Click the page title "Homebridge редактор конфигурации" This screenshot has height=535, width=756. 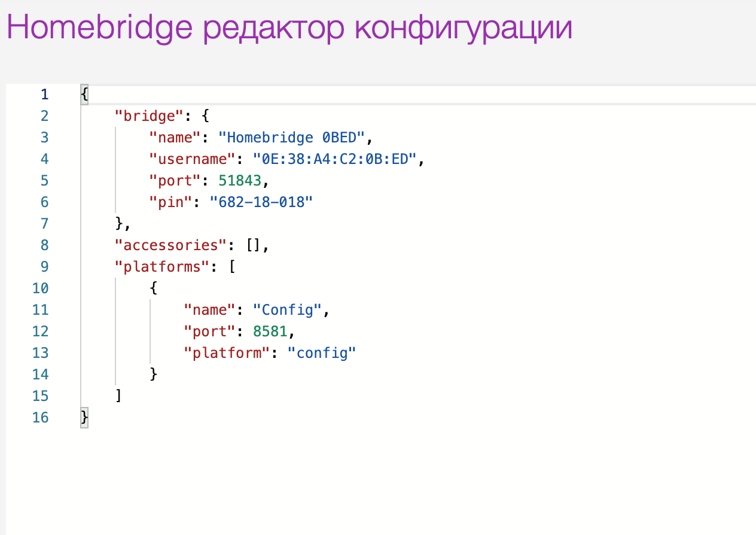[289, 27]
